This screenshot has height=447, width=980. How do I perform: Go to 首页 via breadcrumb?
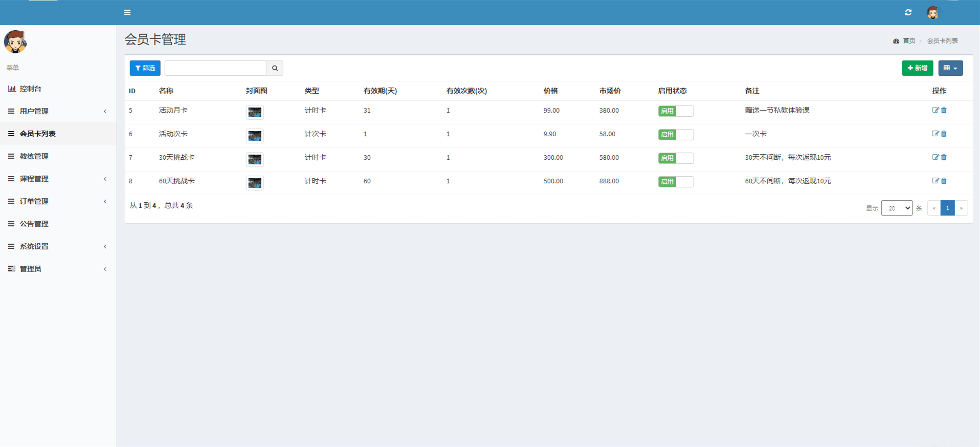coord(909,41)
